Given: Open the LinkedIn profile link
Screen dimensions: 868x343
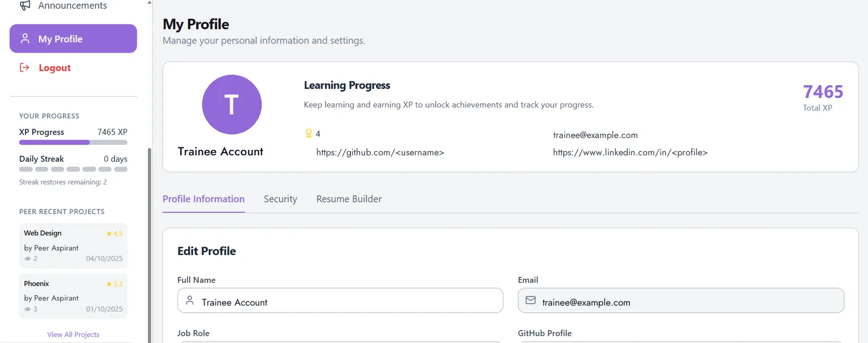Looking at the screenshot, I should pos(630,153).
